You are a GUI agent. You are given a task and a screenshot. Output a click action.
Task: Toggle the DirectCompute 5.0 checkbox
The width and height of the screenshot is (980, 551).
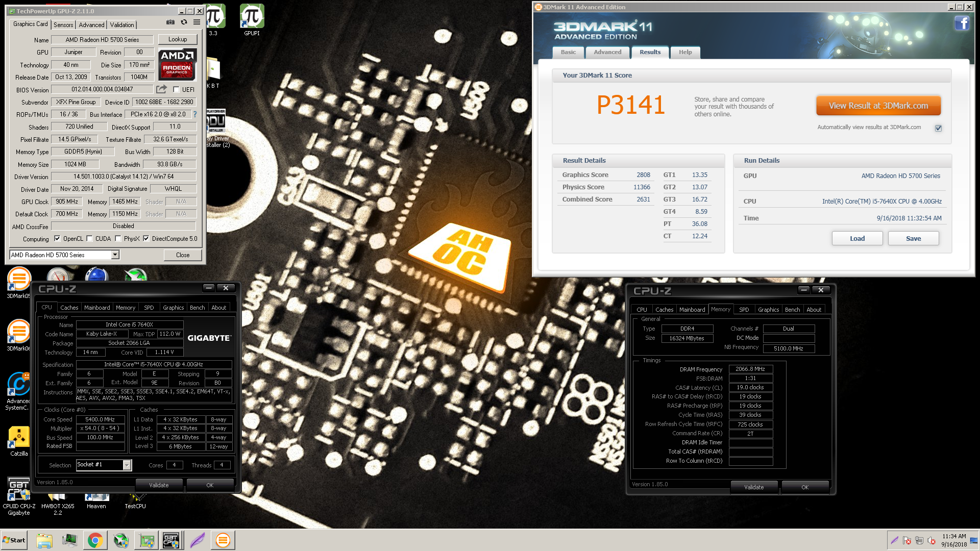tap(146, 239)
